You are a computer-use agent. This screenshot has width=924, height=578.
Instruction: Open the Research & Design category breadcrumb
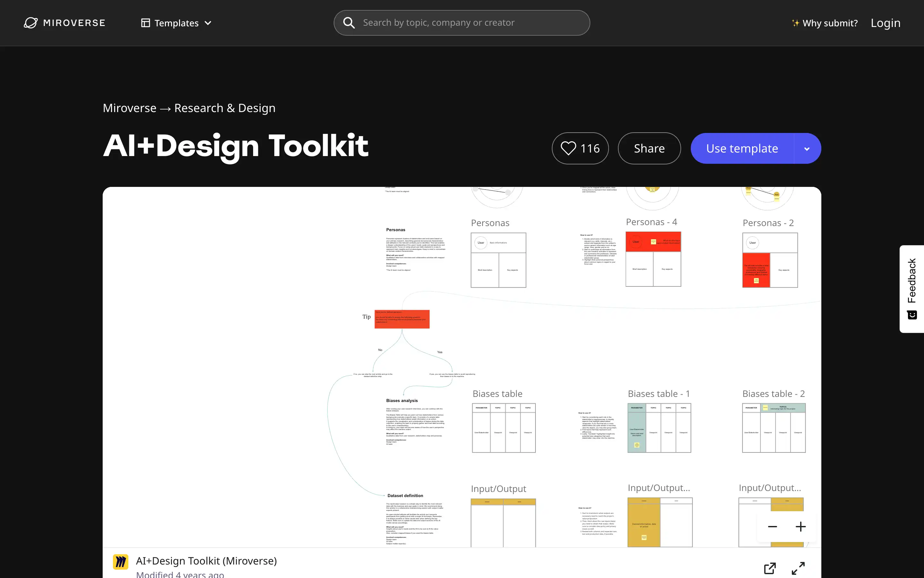[x=225, y=108]
